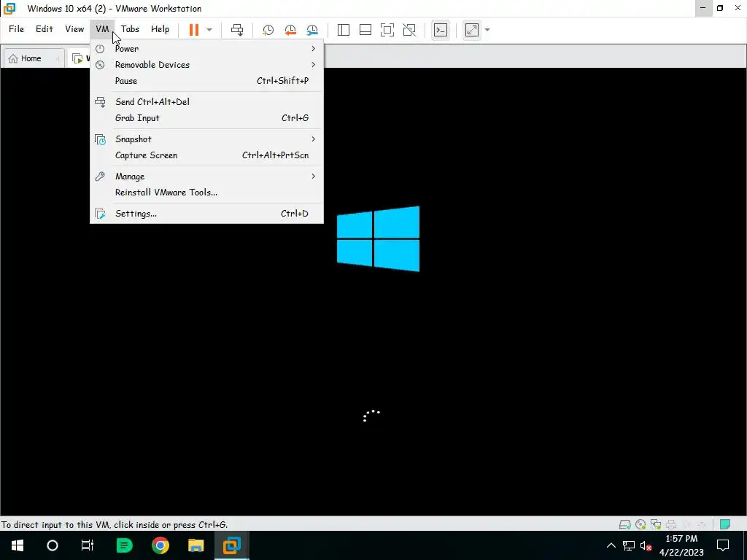Open File Explorer from the taskbar
Image resolution: width=747 pixels, height=560 pixels.
pyautogui.click(x=196, y=545)
